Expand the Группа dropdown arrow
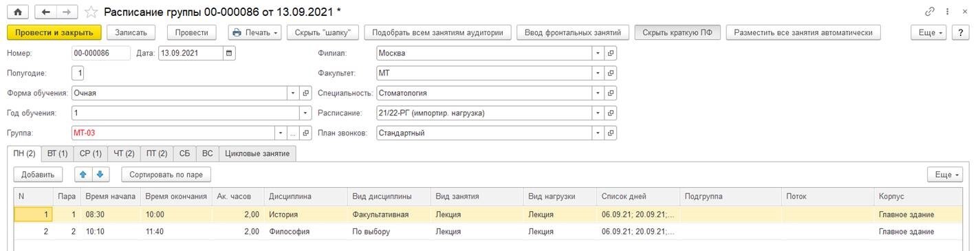This screenshot has height=251, width=980. (281, 133)
